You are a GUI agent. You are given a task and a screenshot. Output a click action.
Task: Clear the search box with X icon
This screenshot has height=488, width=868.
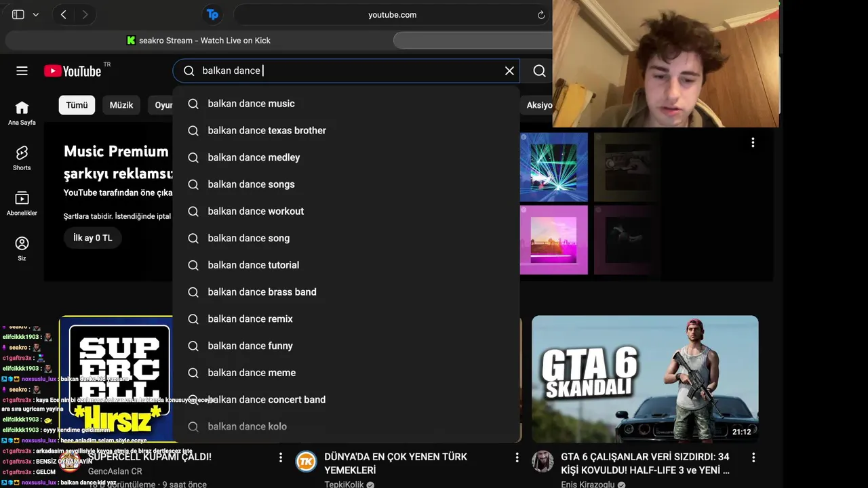pyautogui.click(x=509, y=70)
